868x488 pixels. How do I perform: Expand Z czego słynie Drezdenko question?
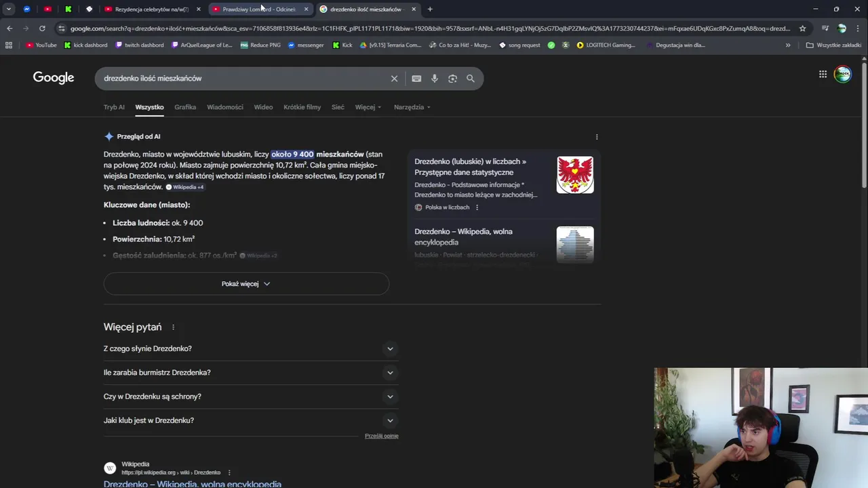coord(251,348)
